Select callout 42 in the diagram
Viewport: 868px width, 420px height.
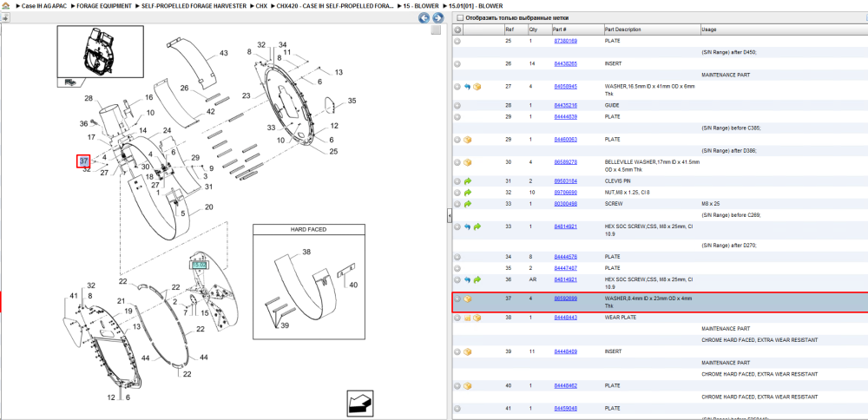pyautogui.click(x=210, y=111)
